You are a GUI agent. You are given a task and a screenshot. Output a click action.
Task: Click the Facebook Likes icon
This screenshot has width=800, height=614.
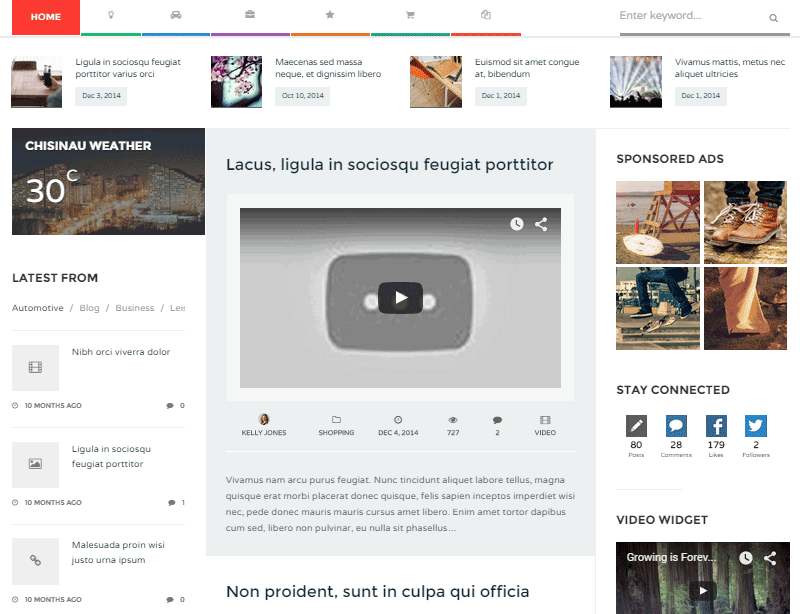tap(716, 426)
